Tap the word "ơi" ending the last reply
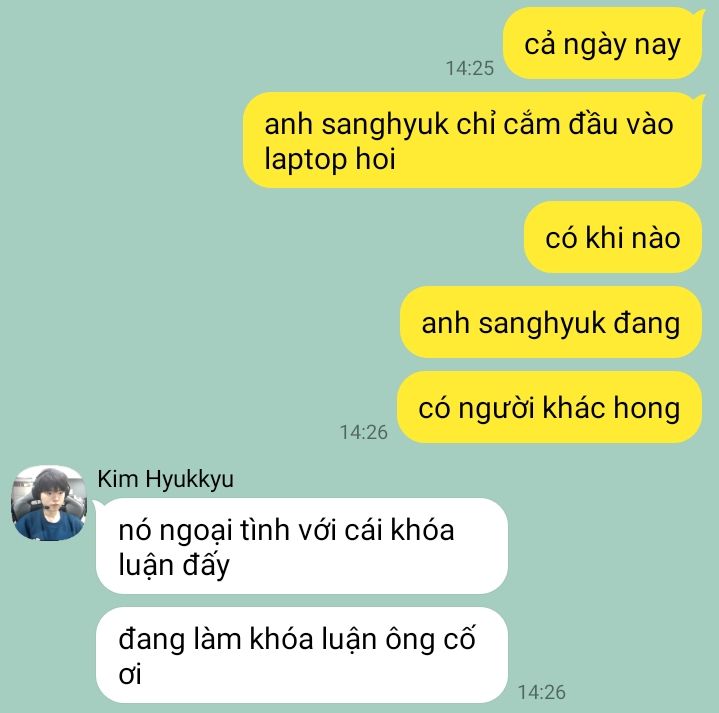The height and width of the screenshot is (713, 719). tap(130, 675)
